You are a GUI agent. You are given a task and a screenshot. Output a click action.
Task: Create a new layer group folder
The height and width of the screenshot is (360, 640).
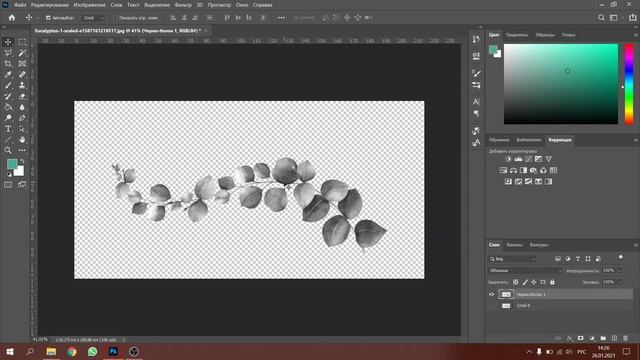click(603, 338)
